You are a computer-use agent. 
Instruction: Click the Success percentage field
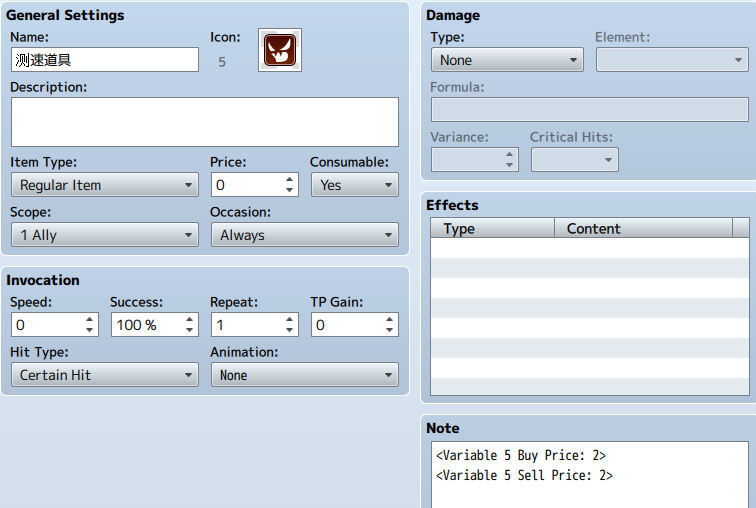(148, 325)
